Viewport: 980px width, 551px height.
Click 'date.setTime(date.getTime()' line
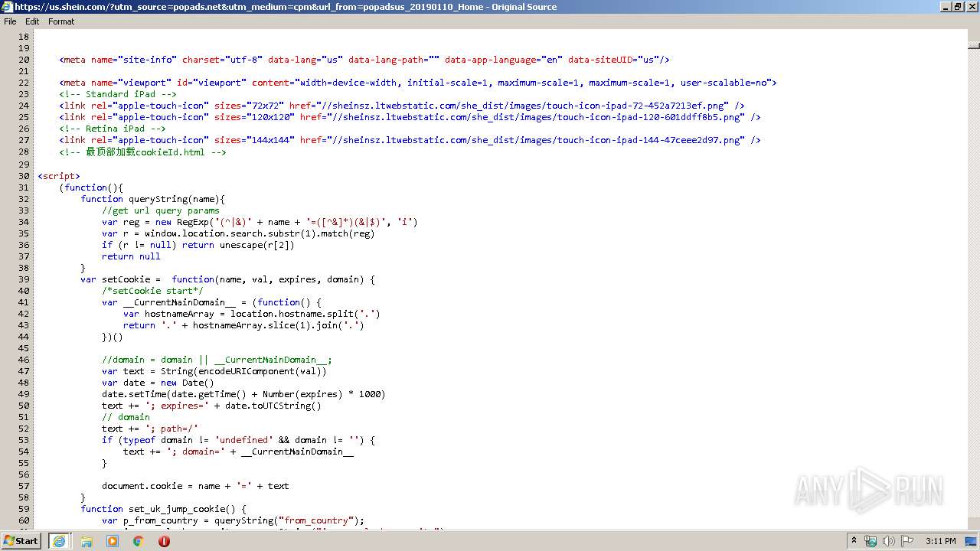tap(243, 394)
